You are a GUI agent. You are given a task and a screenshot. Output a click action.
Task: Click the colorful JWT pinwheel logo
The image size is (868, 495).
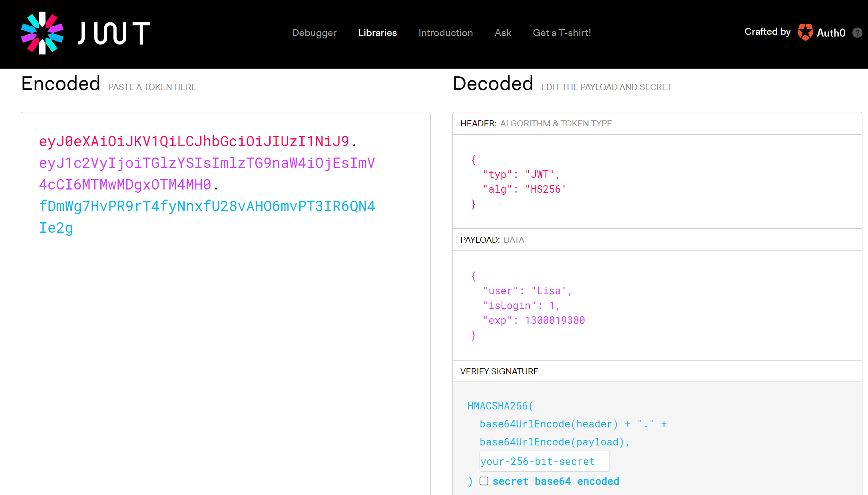pyautogui.click(x=42, y=33)
